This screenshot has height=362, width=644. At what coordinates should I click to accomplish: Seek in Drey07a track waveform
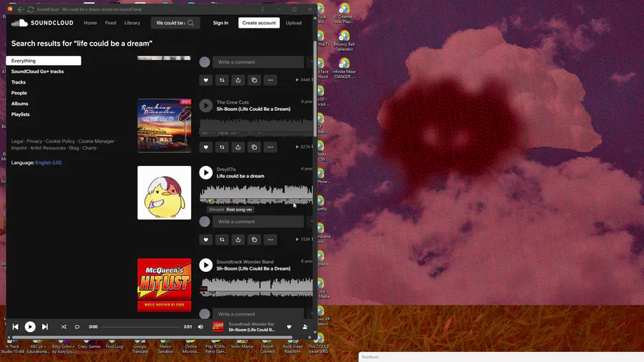(x=256, y=195)
